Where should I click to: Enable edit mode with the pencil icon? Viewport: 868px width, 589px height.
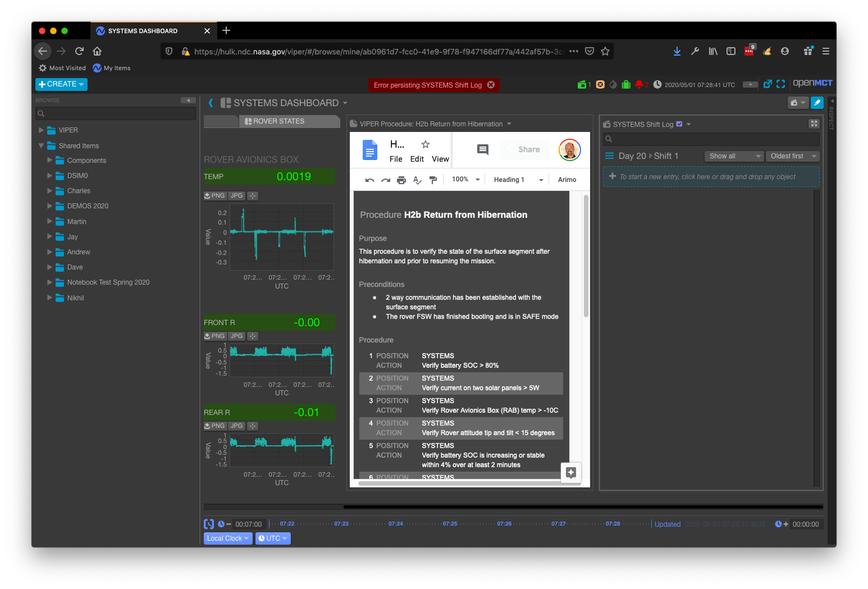817,103
